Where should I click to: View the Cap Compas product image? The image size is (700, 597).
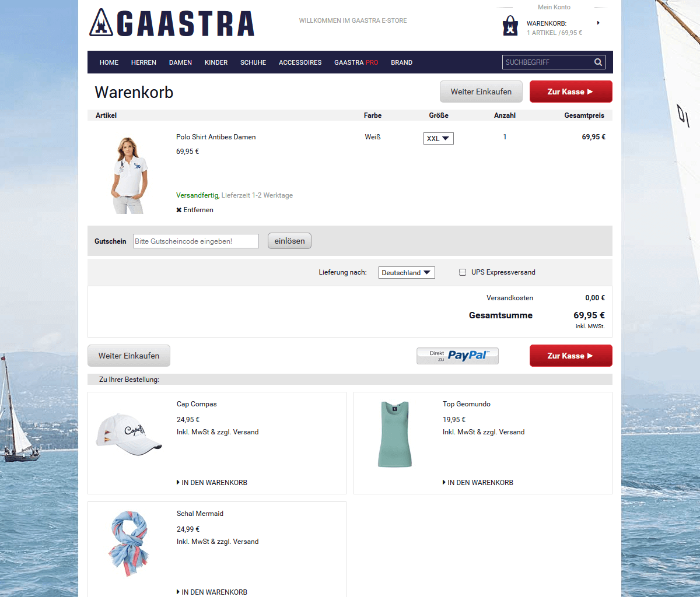pyautogui.click(x=128, y=434)
